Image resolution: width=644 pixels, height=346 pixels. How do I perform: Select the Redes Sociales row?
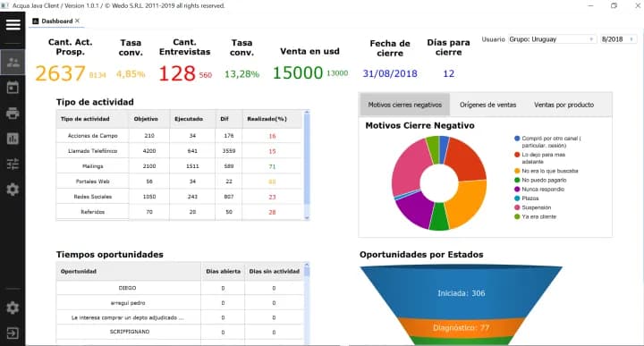pyautogui.click(x=180, y=197)
